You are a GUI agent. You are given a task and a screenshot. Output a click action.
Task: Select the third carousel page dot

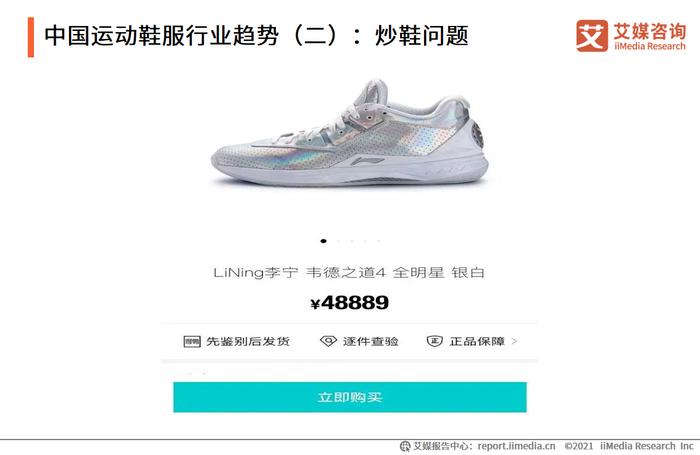pos(351,241)
